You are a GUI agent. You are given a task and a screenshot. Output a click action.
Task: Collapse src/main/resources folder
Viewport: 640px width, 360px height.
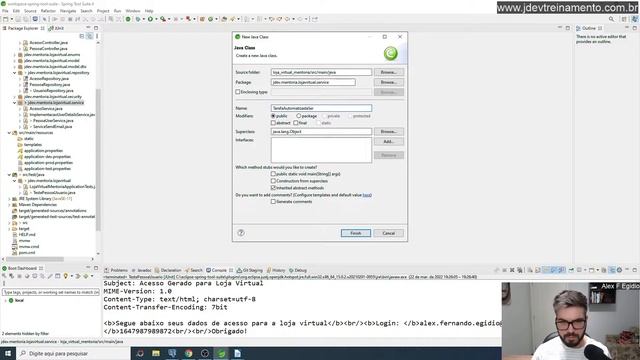pos(9,133)
